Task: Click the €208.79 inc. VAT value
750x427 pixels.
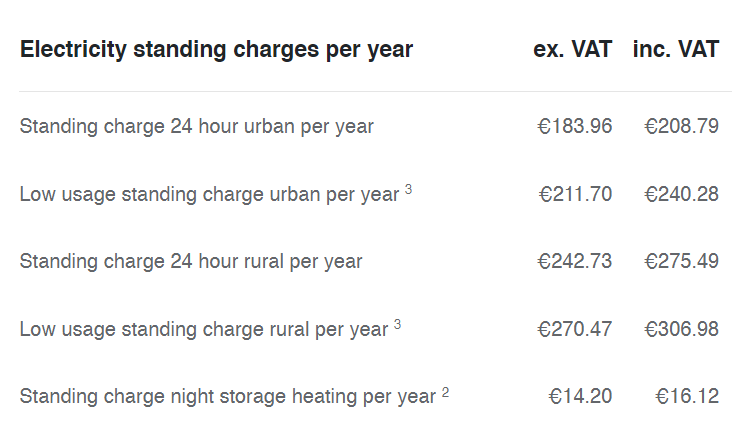Action: coord(681,126)
